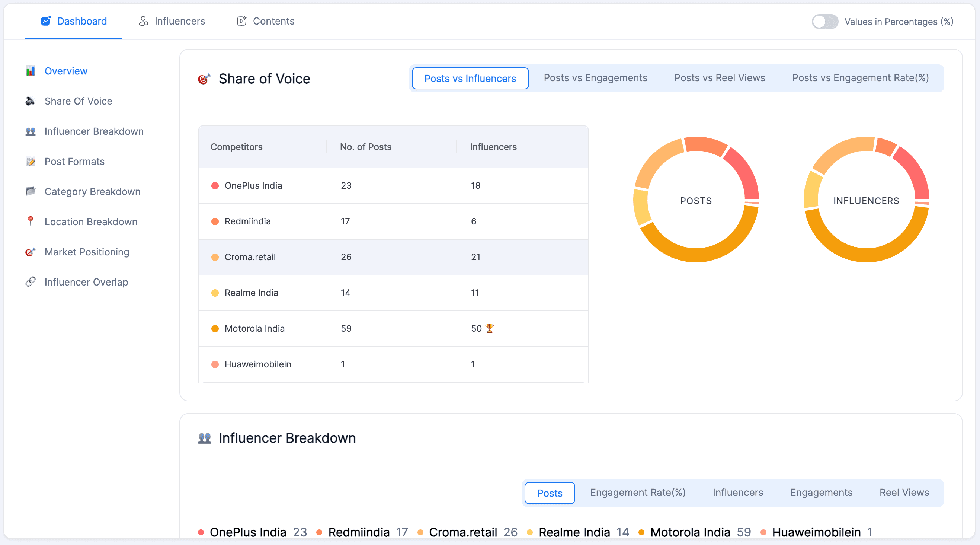This screenshot has height=545, width=980.
Task: Click the Post Formats notepad icon
Action: 31,161
